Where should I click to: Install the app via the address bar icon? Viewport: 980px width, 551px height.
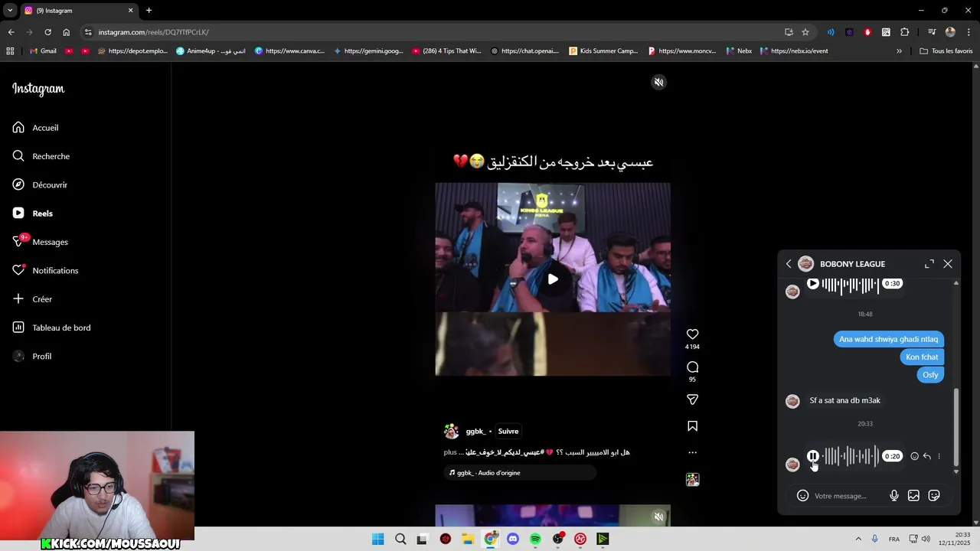(789, 32)
